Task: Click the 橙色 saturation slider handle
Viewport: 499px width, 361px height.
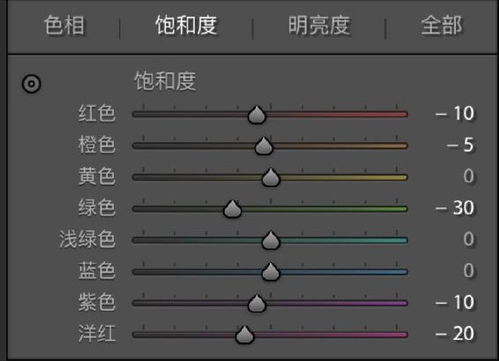Action: click(264, 146)
